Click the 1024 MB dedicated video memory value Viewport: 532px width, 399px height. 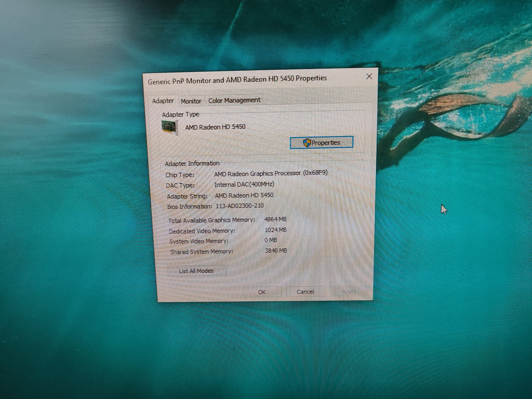[275, 230]
